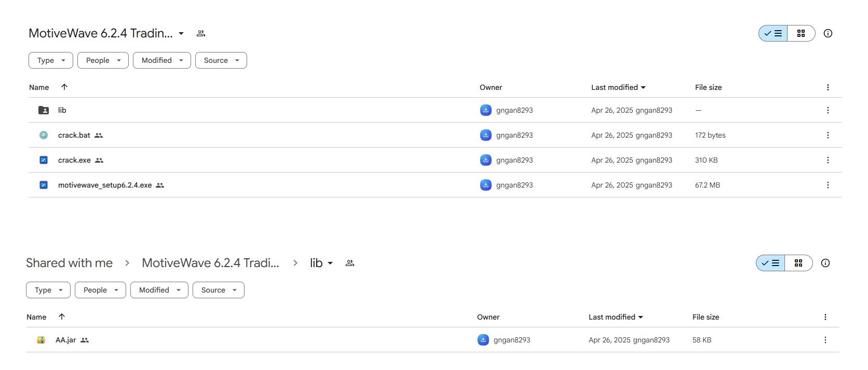
Task: Open the lib shared folder icon
Action: click(x=44, y=110)
